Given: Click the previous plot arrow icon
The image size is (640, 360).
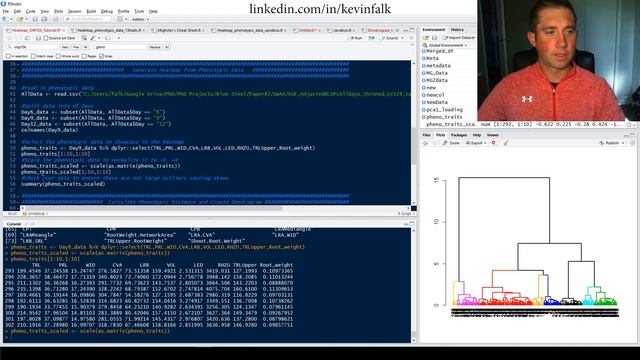Looking at the screenshot, I should pos(425,143).
